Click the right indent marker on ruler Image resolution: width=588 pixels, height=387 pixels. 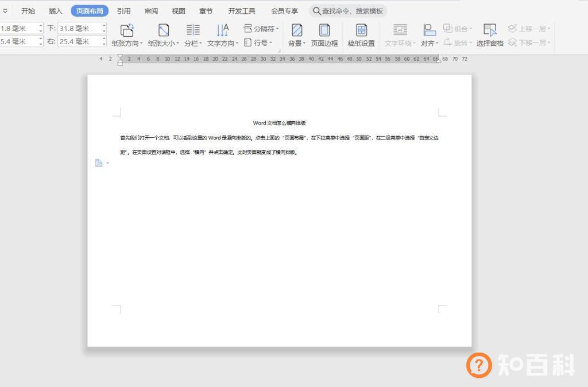point(438,61)
